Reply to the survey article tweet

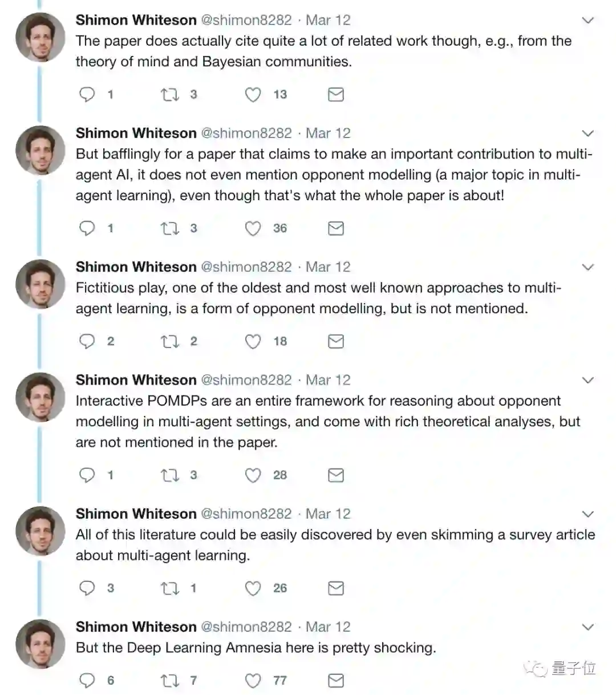click(87, 588)
